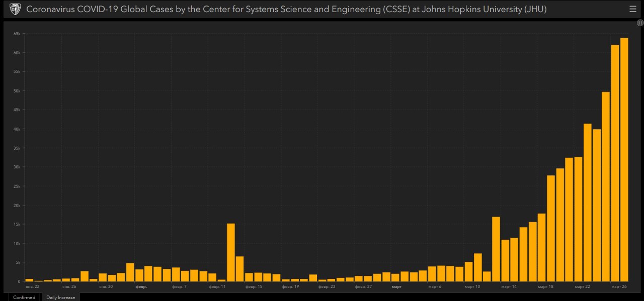The width and height of the screenshot is (644, 301).
Task: Click the 'март 6' date label
Action: 435,286
